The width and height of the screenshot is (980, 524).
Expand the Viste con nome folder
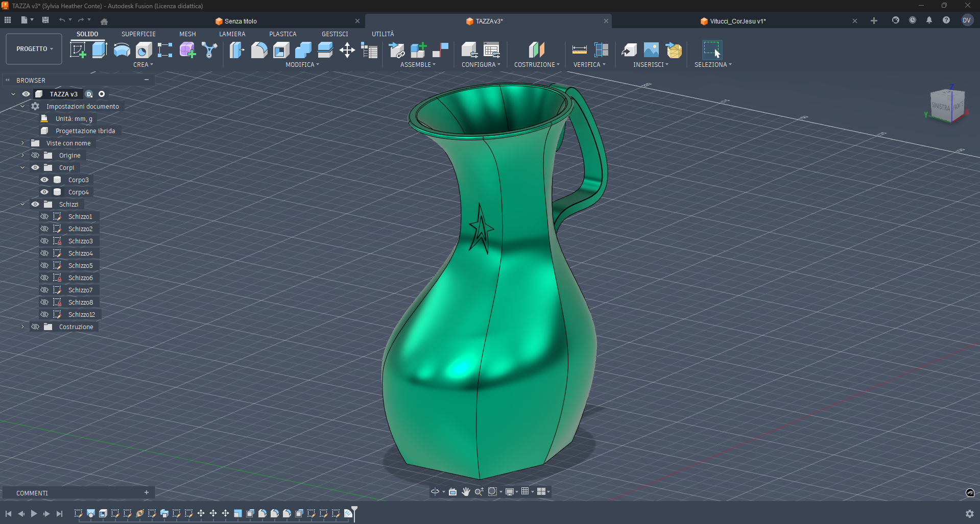(22, 143)
